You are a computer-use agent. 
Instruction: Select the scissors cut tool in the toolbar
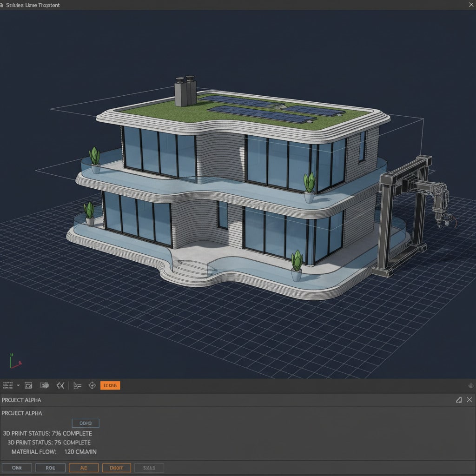(60, 385)
